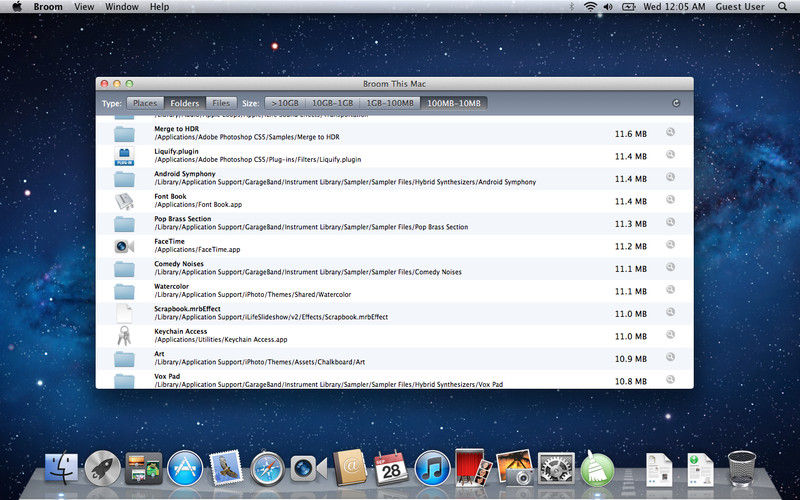Select the Folders type filter
This screenshot has width=800, height=500.
click(185, 103)
